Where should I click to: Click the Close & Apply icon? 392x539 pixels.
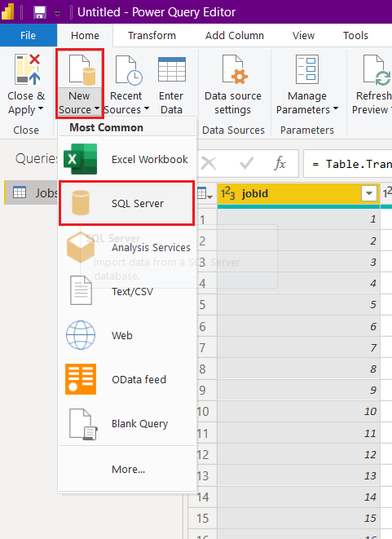[x=28, y=69]
